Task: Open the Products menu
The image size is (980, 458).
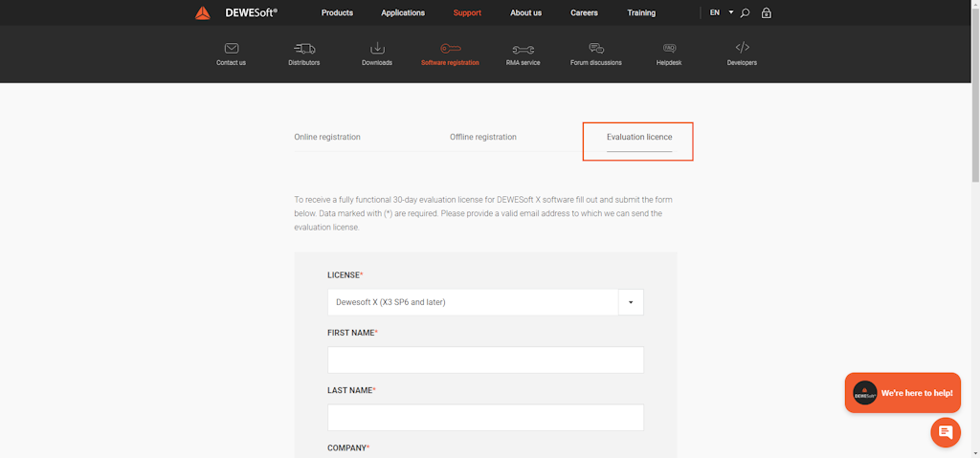Action: (x=337, y=12)
